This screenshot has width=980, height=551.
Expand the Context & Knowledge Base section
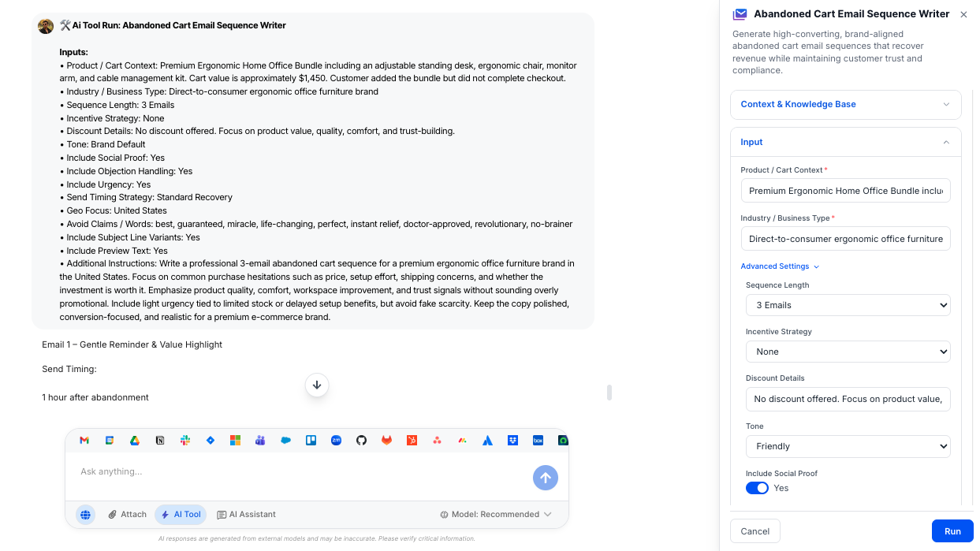846,104
